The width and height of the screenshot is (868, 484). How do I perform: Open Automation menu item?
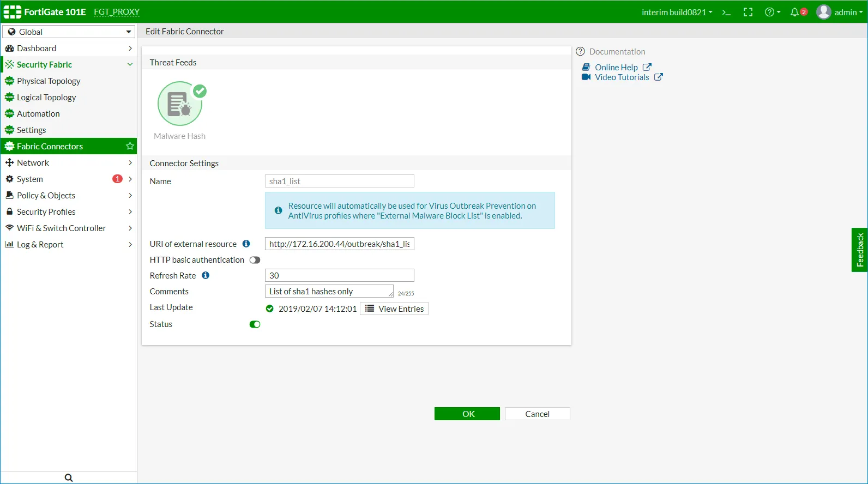(x=69, y=113)
